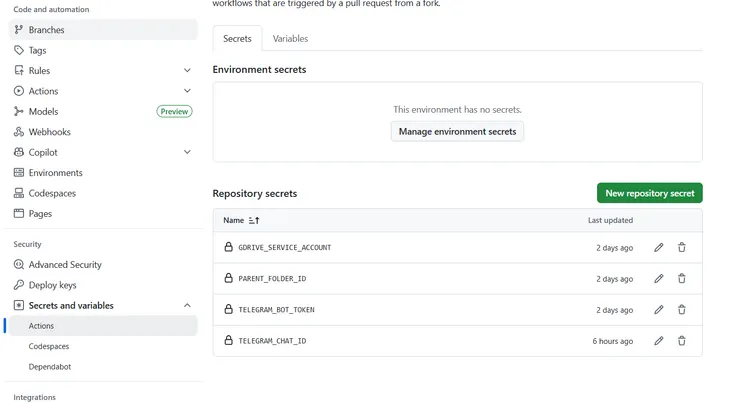Expand the Actions sidebar chevron
This screenshot has height=402, width=740.
point(187,91)
